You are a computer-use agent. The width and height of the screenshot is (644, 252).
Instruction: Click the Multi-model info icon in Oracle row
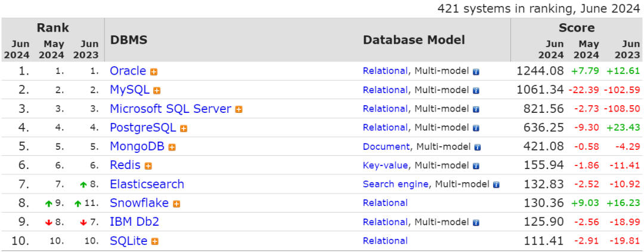point(476,72)
